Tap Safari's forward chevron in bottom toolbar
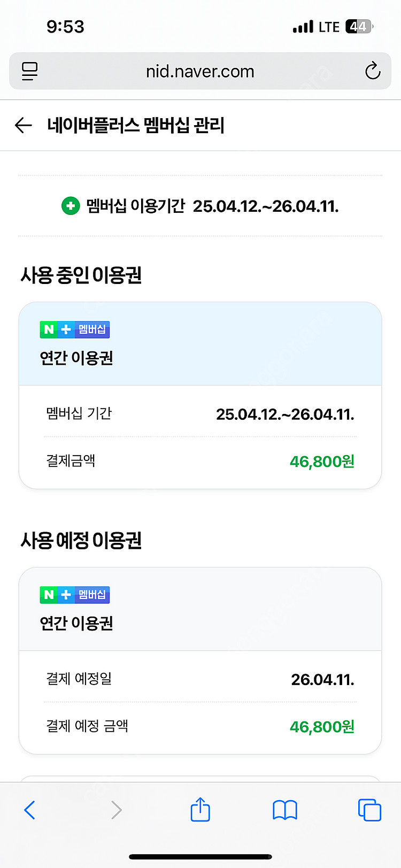The width and height of the screenshot is (401, 868). 116,810
